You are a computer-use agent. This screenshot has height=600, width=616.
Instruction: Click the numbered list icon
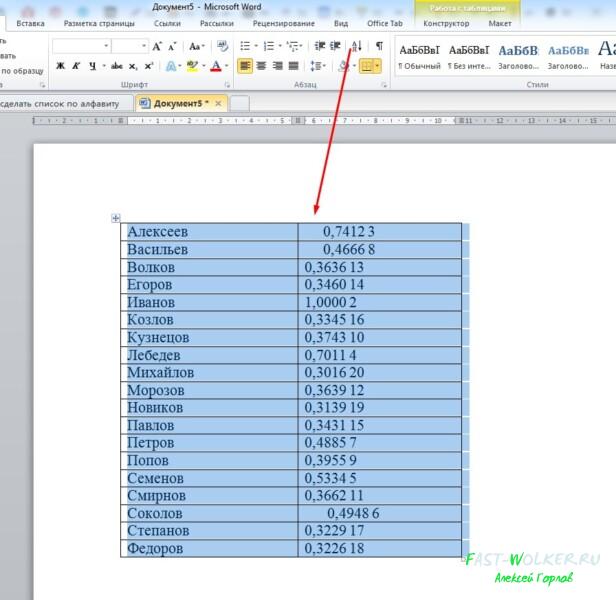point(269,46)
